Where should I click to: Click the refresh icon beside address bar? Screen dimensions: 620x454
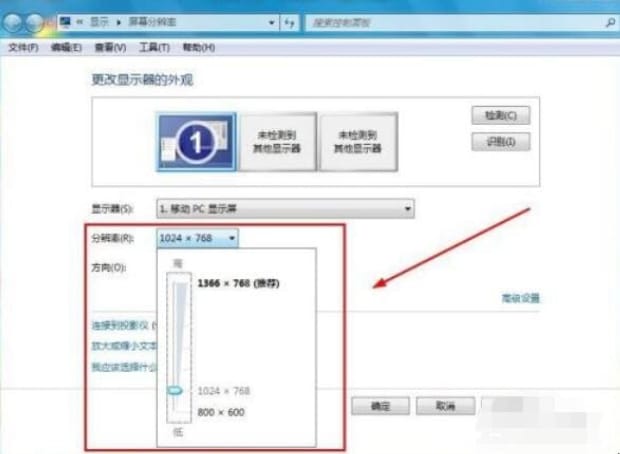pyautogui.click(x=290, y=20)
